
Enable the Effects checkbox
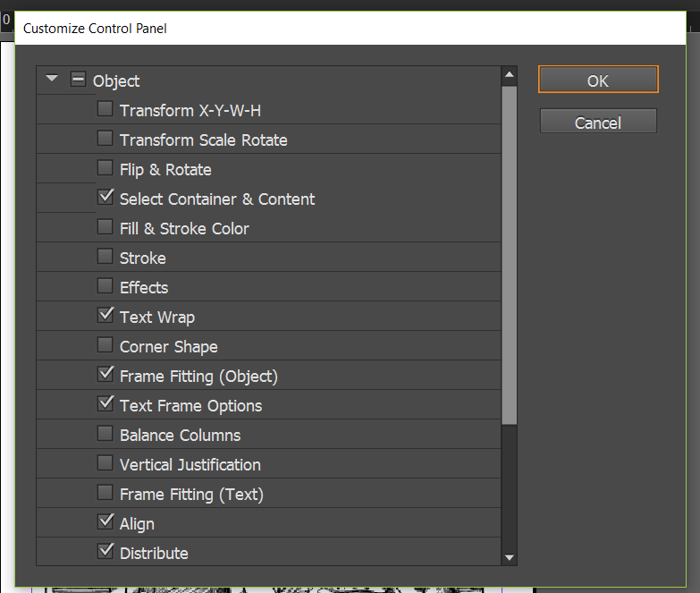click(x=105, y=286)
